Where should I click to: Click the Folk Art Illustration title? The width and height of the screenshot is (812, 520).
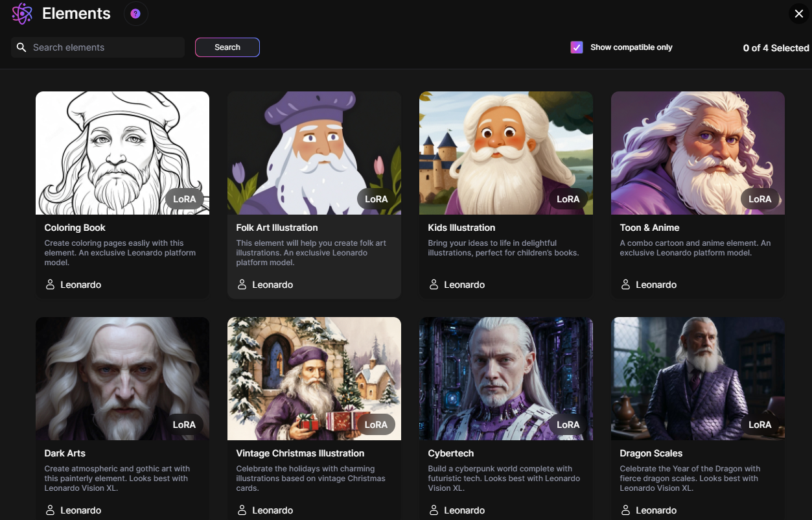[x=277, y=228]
